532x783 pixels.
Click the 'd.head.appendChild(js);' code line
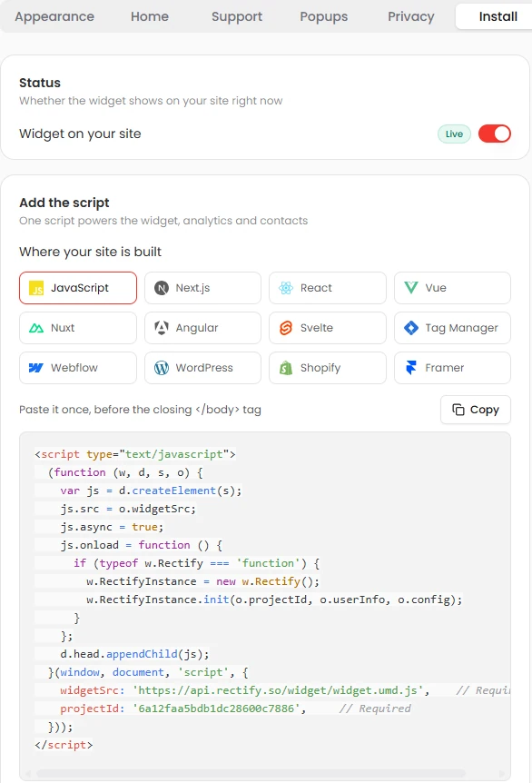(x=134, y=654)
